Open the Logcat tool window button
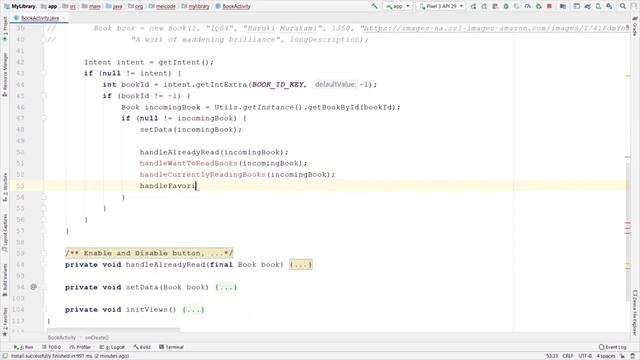 [112, 347]
